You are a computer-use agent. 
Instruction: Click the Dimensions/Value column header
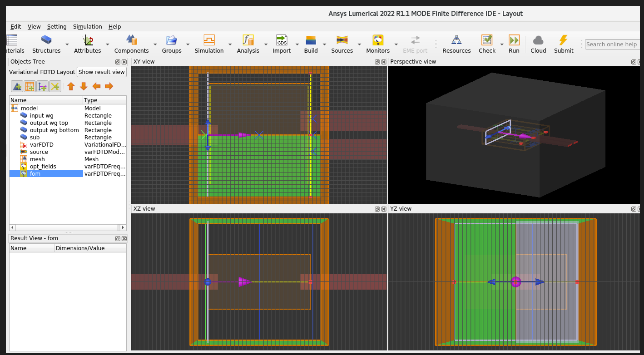[x=90, y=248]
